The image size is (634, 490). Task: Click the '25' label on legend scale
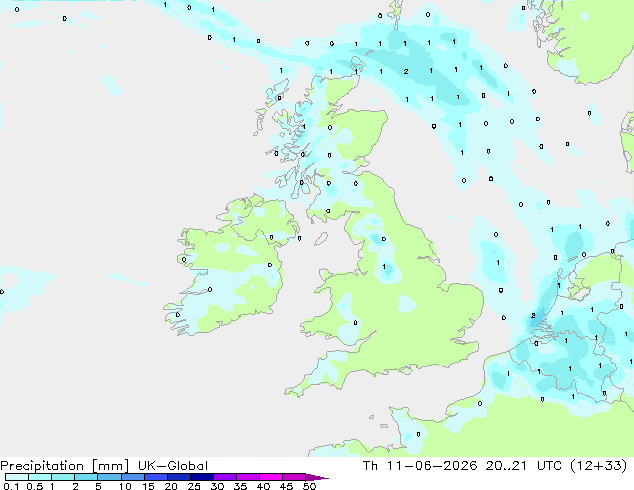pyautogui.click(x=194, y=486)
